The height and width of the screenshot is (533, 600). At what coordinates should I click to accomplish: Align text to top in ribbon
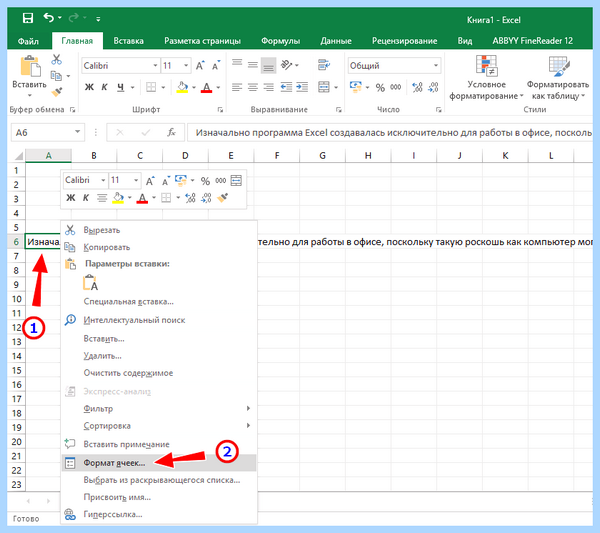pyautogui.click(x=237, y=62)
